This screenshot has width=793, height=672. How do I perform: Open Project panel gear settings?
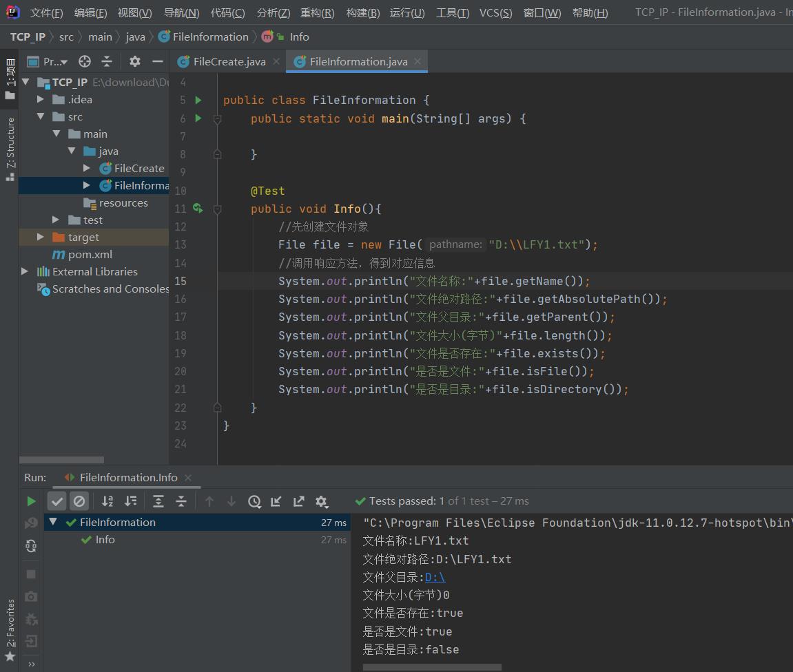135,61
